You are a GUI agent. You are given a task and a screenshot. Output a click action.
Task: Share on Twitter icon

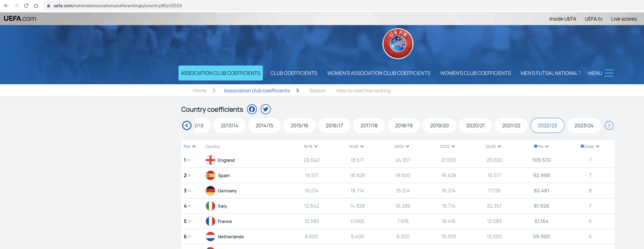click(x=265, y=109)
